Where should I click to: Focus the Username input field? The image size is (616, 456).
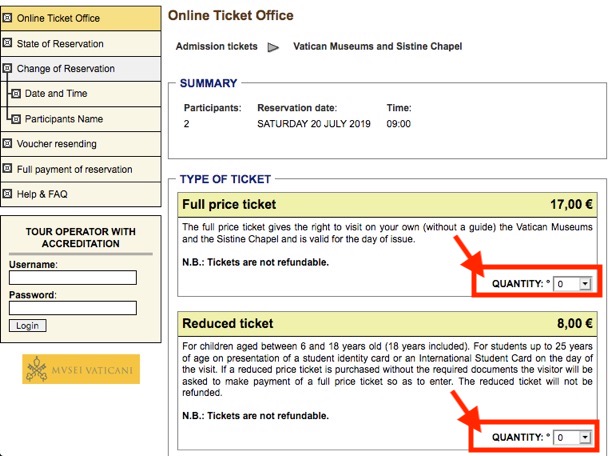coord(73,277)
